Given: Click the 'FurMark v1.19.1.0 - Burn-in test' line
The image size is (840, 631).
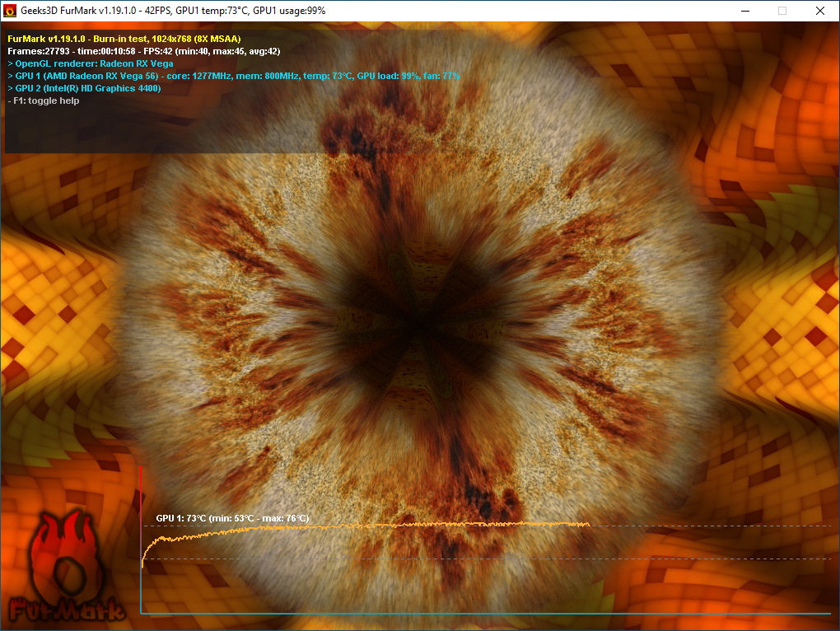Looking at the screenshot, I should [x=124, y=39].
